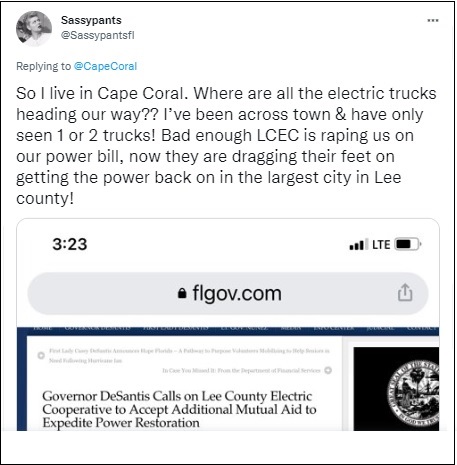Open First Lady Casey DeSantis Hope Florida link
Screen dimensions: 457x465
pyautogui.click(x=189, y=355)
